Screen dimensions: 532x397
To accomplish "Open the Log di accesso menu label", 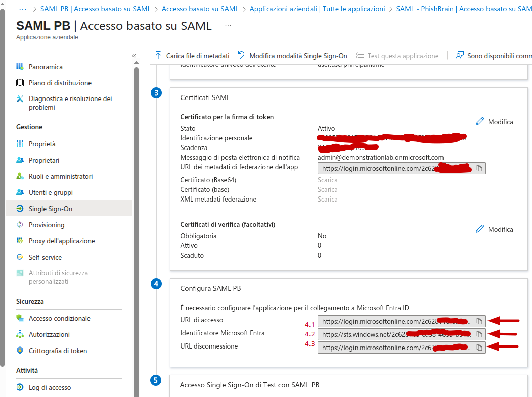I will [50, 387].
